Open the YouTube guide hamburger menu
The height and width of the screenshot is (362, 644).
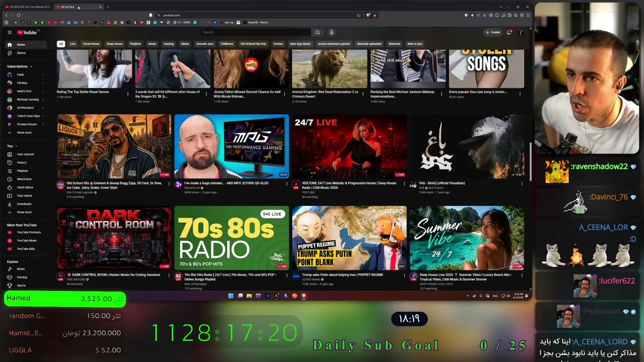10,32
